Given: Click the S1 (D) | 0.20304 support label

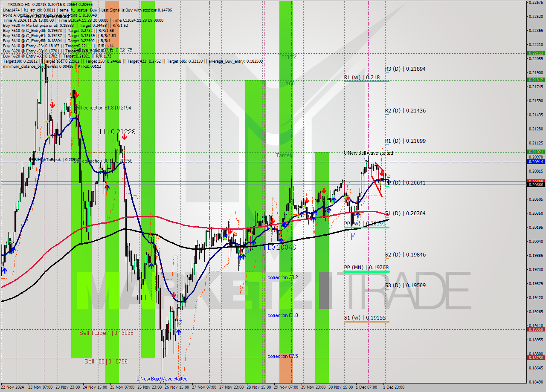Looking at the screenshot, I should tap(405, 213).
